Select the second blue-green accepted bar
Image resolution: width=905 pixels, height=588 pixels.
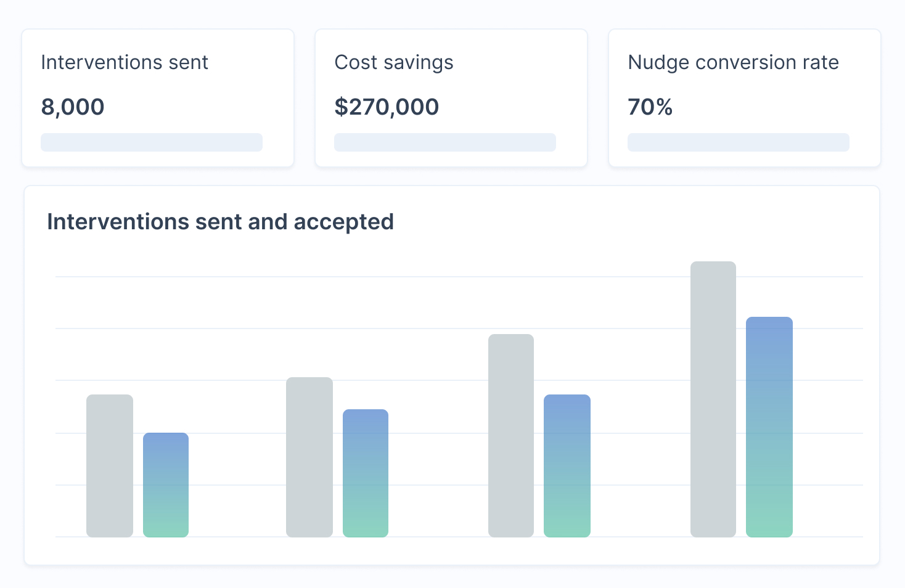pos(366,473)
